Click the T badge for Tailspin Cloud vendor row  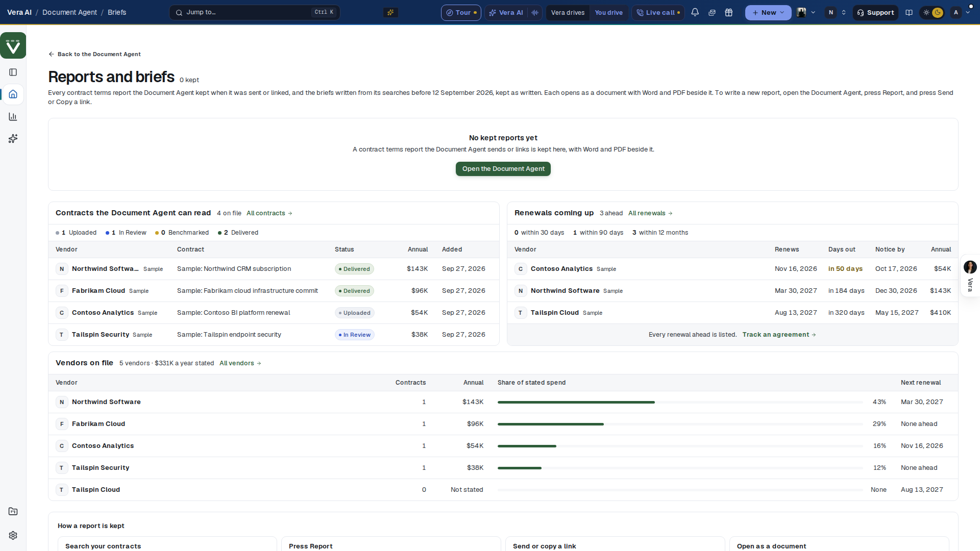(62, 490)
